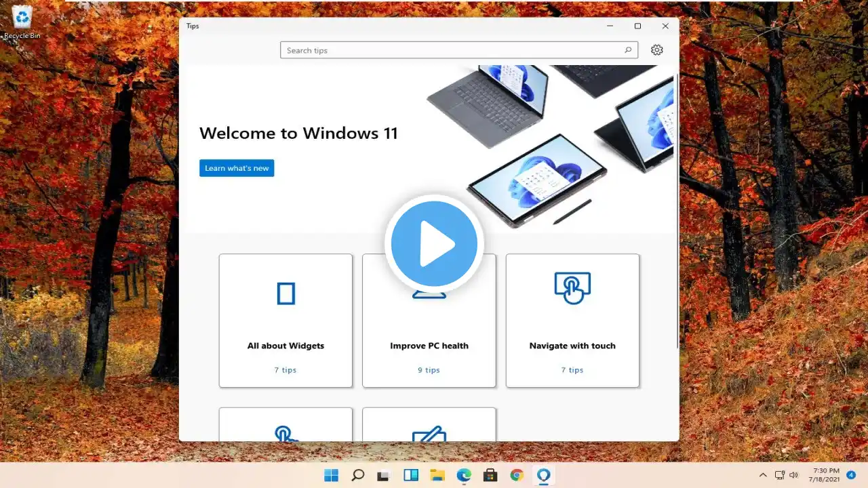Click the large video play button
868x488 pixels.
[x=434, y=244]
